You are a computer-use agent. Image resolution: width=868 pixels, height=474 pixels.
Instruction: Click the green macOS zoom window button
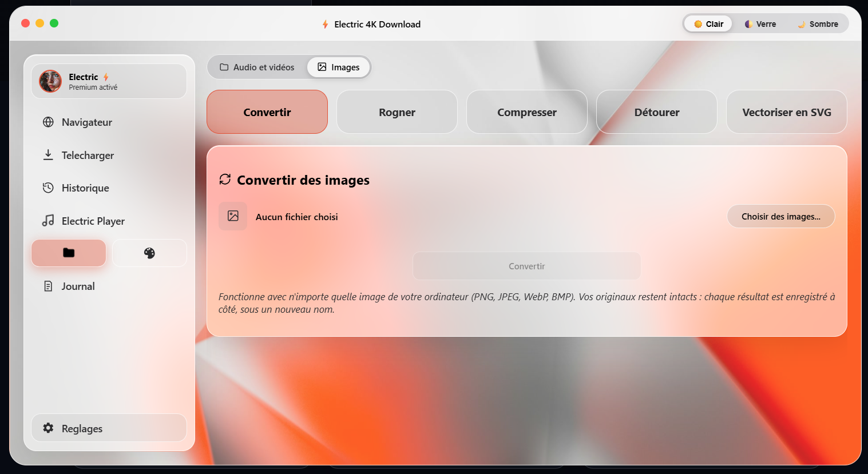tap(54, 23)
